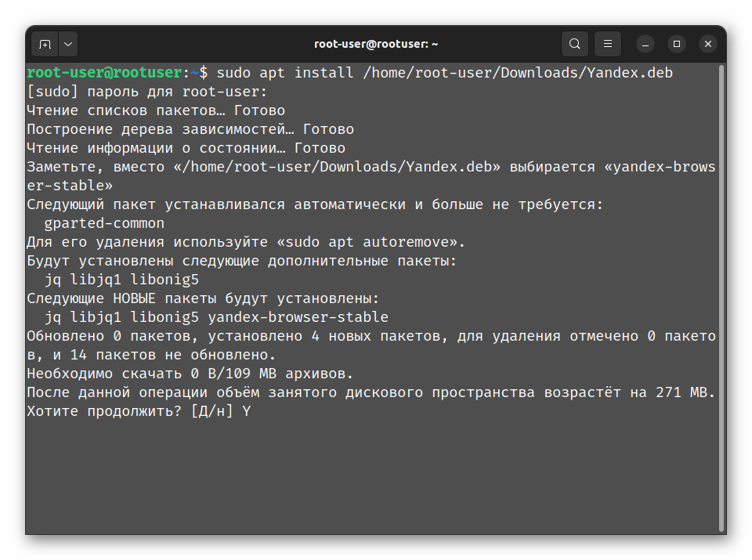Click the empty terminal area below the output

[x=368, y=478]
